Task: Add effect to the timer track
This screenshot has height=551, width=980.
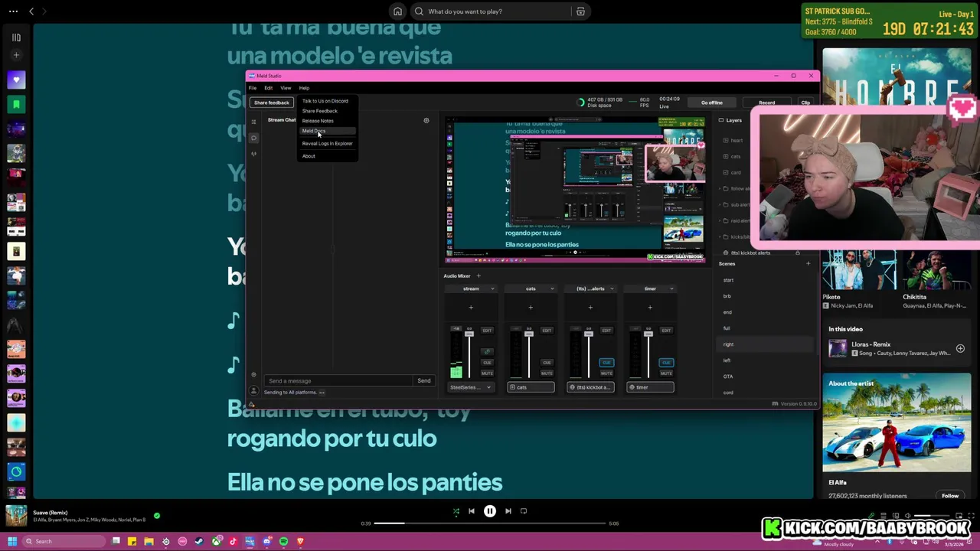Action: click(650, 308)
